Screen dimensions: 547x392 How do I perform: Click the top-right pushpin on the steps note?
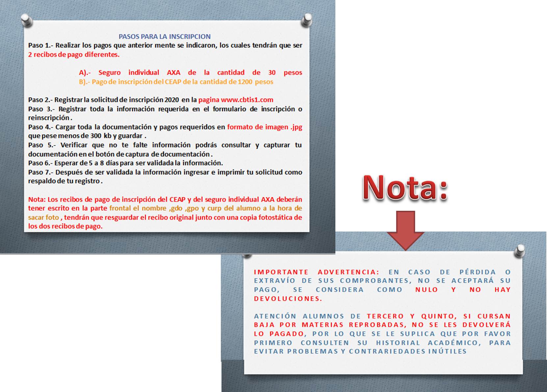307,20
